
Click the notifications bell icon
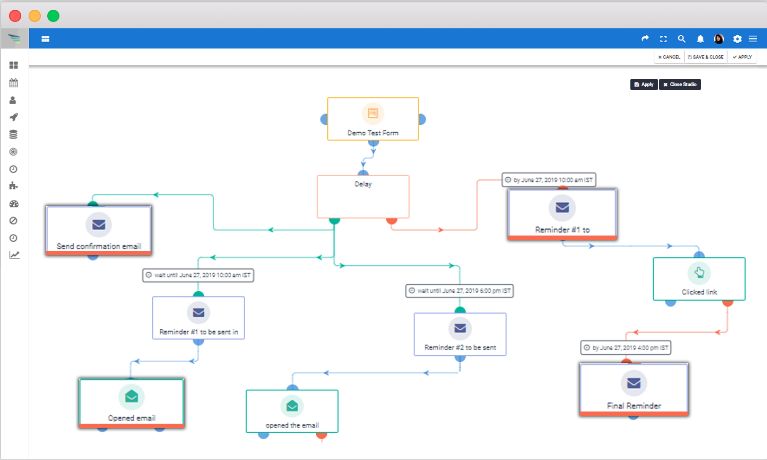coord(699,39)
